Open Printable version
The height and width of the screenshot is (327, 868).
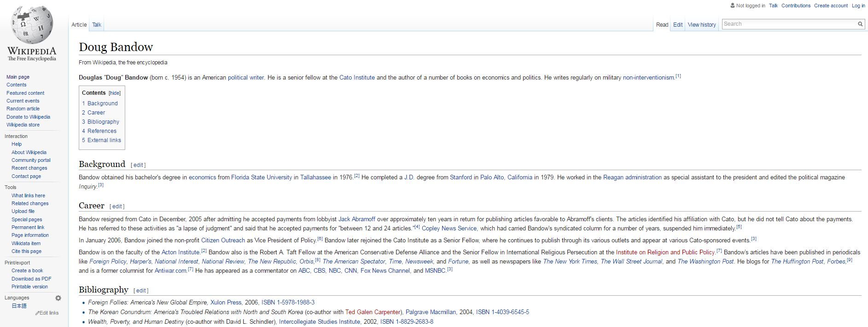pyautogui.click(x=29, y=287)
